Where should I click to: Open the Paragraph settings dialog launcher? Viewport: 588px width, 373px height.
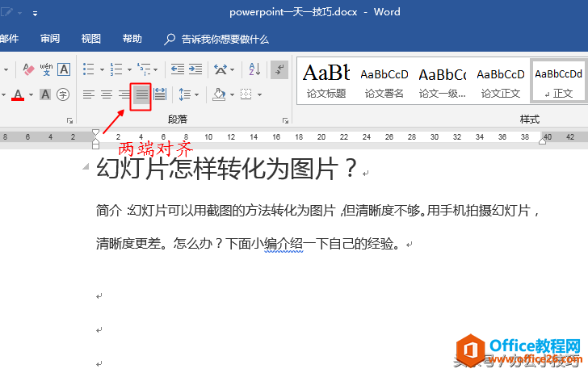pyautogui.click(x=285, y=120)
